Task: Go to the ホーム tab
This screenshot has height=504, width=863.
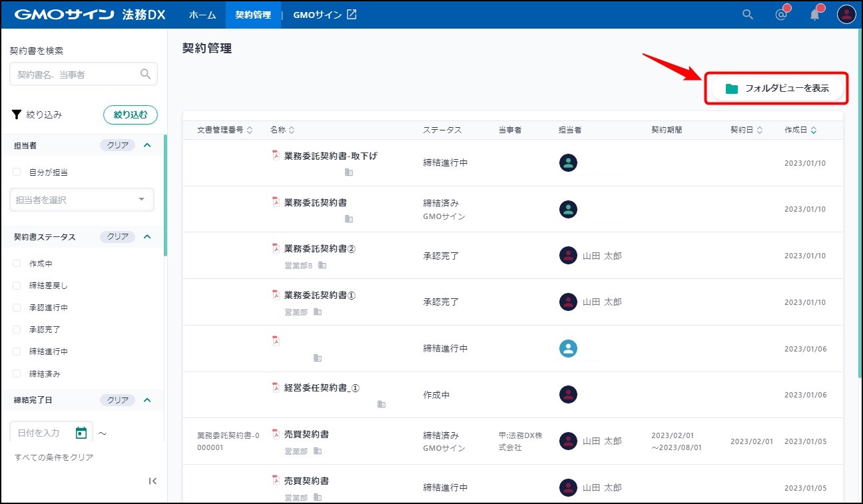Action: [x=202, y=15]
